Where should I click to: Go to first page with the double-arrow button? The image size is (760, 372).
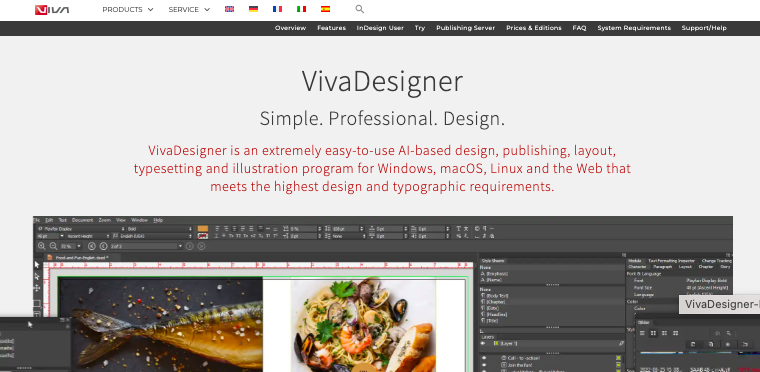point(92,246)
